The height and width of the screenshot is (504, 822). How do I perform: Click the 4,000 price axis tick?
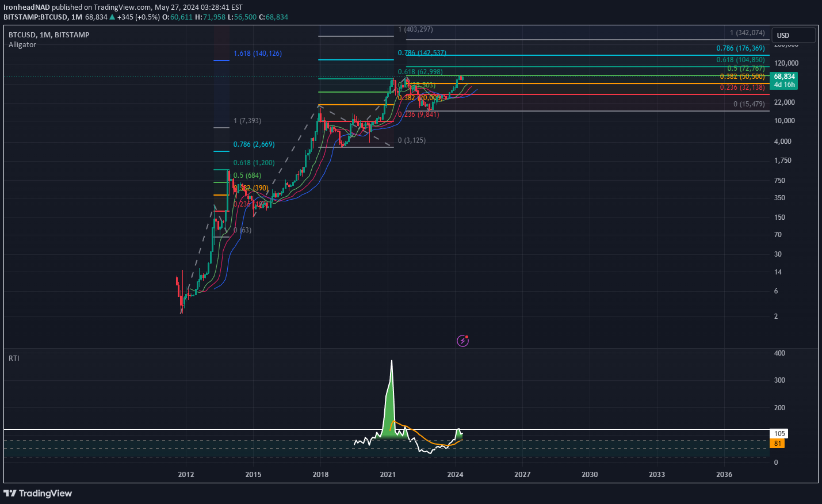(783, 141)
